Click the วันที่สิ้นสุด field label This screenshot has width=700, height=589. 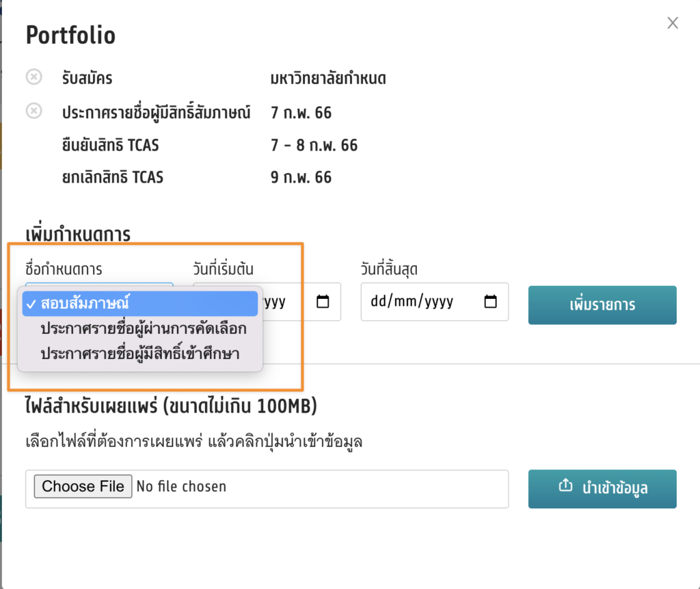click(389, 269)
